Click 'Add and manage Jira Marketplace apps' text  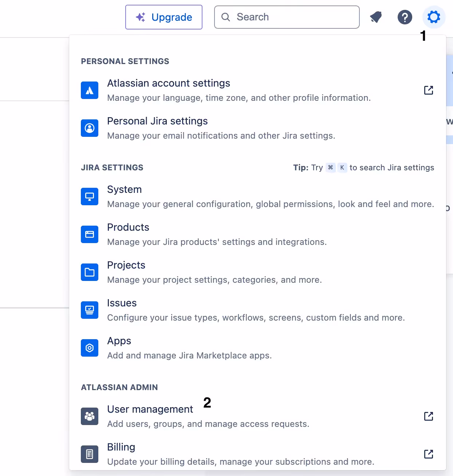189,356
